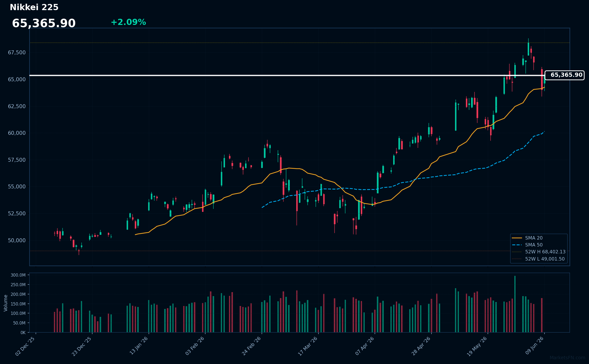This screenshot has width=589, height=364.
Task: Click the 52W H 68,402.13 legend entry
Action: pyautogui.click(x=539, y=252)
